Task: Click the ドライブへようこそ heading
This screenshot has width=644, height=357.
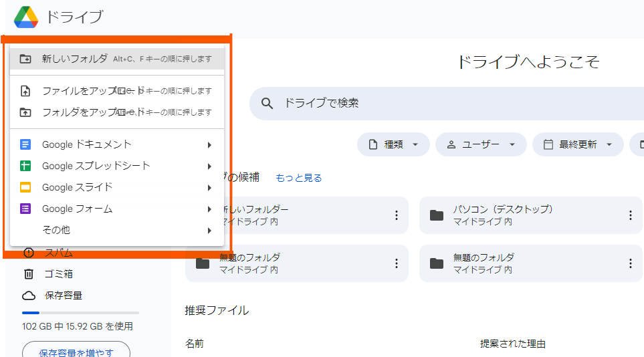Action: click(528, 62)
